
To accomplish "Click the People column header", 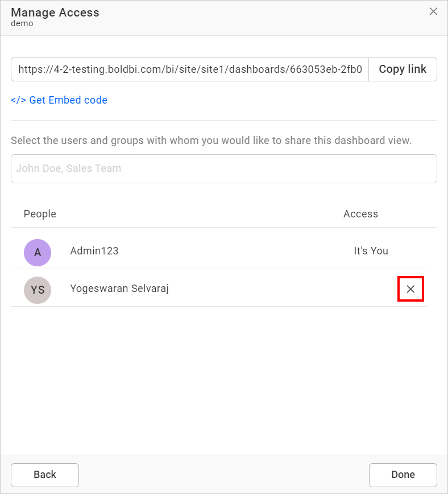I will [x=40, y=214].
